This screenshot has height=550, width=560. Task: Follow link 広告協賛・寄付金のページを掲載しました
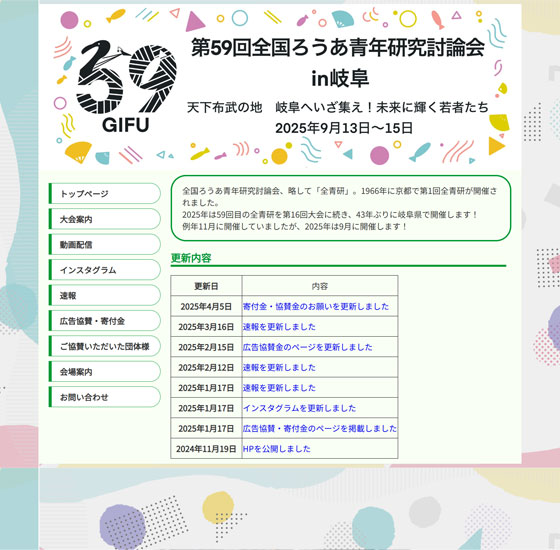(x=320, y=429)
